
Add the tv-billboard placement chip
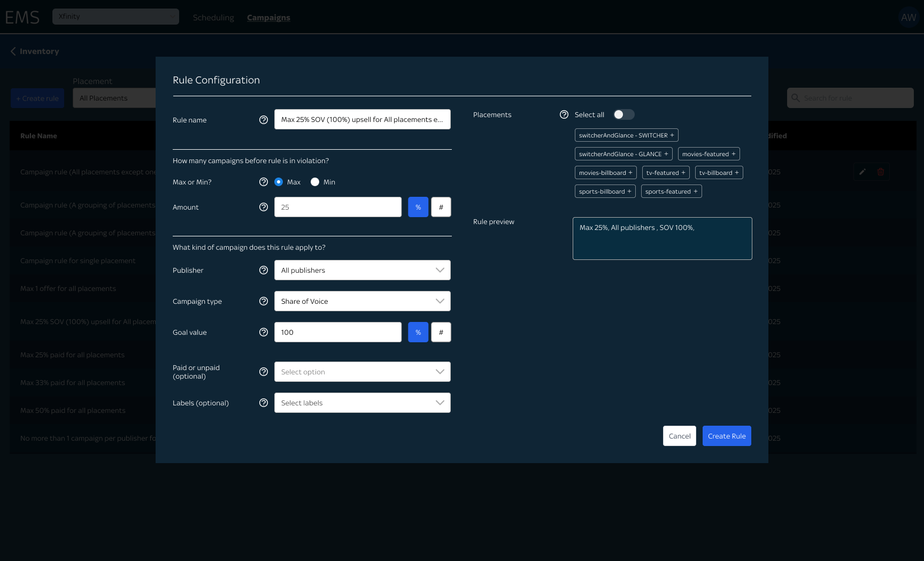719,173
